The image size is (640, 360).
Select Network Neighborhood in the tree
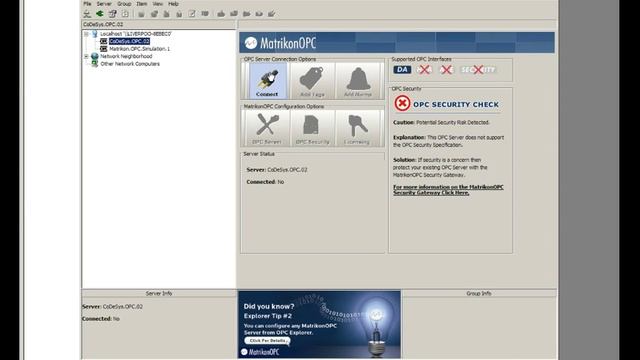point(126,56)
